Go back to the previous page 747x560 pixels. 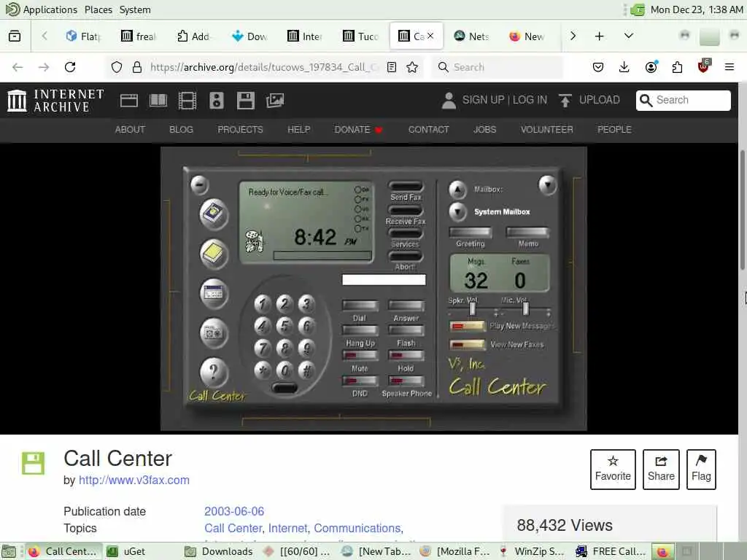click(18, 67)
